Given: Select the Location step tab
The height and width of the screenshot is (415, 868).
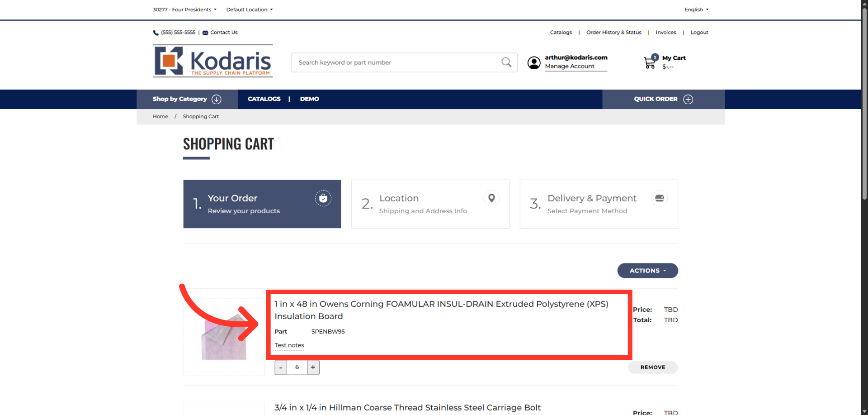Looking at the screenshot, I should coord(430,204).
